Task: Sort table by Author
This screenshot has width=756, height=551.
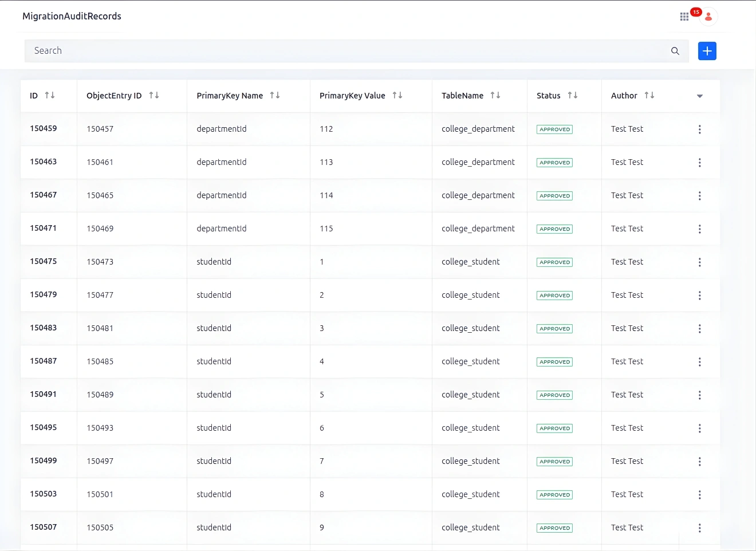Action: [649, 96]
